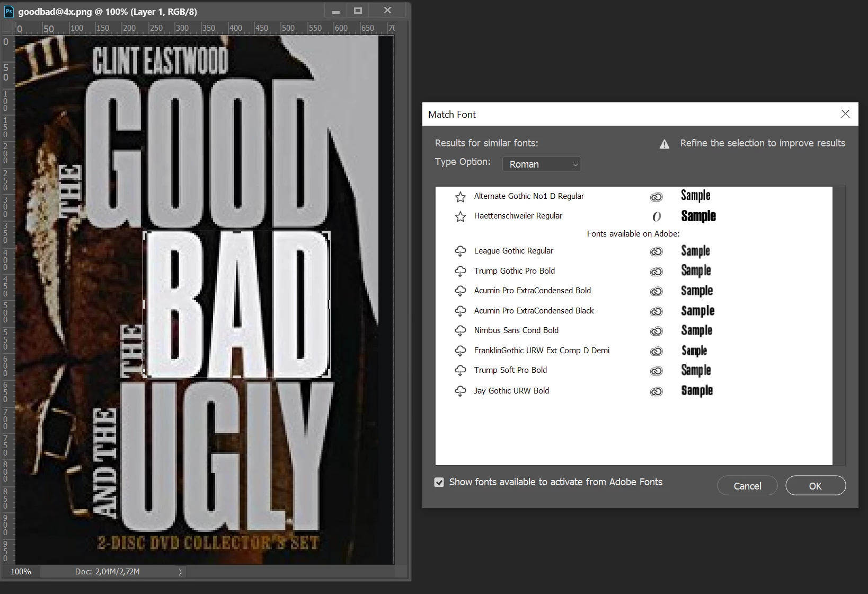
Task: Activate Nimbus Sans Cond Bold cloud icon
Action: 460,331
